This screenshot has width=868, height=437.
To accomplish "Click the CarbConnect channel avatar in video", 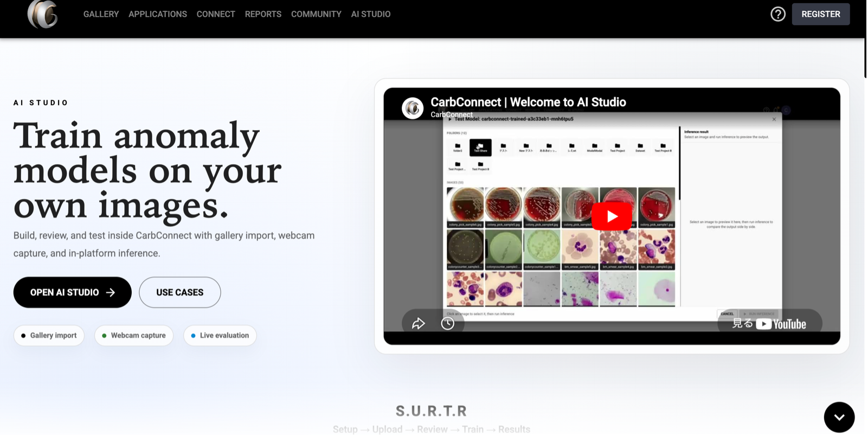I will point(413,108).
